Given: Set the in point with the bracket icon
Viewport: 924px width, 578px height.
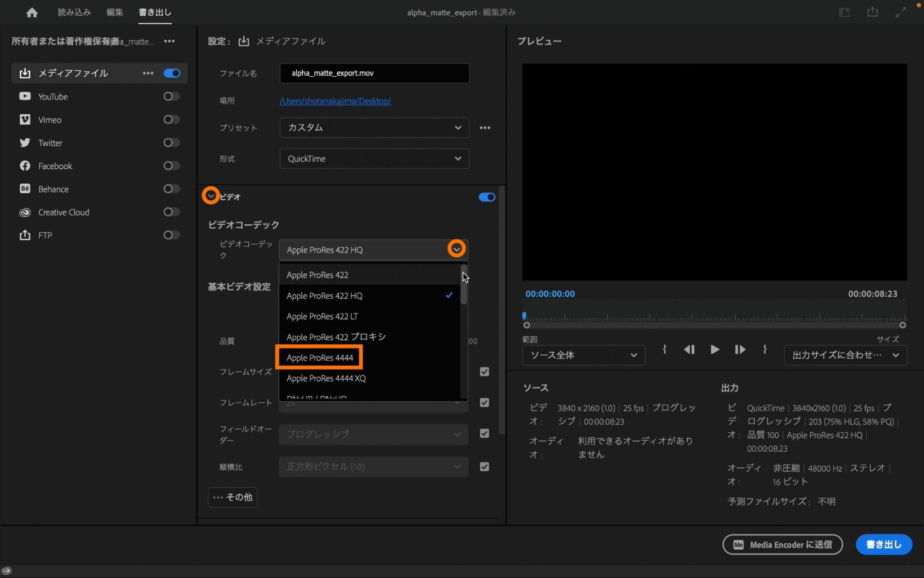Looking at the screenshot, I should coord(664,350).
